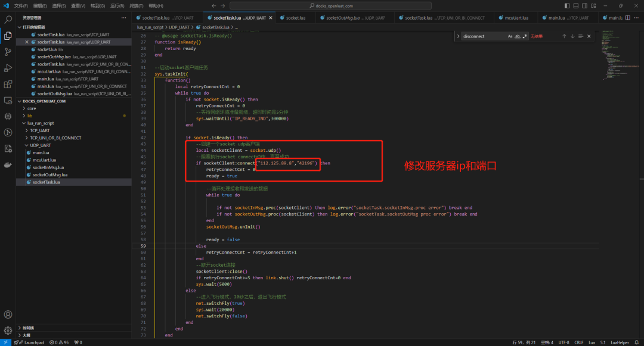This screenshot has height=346, width=644.
Task: Open the Remote Explorer view
Action: point(8,101)
